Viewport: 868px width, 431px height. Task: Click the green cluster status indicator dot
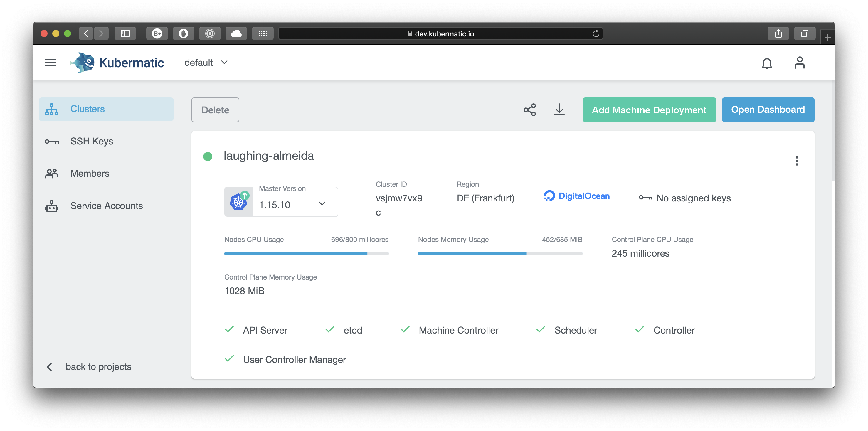208,156
